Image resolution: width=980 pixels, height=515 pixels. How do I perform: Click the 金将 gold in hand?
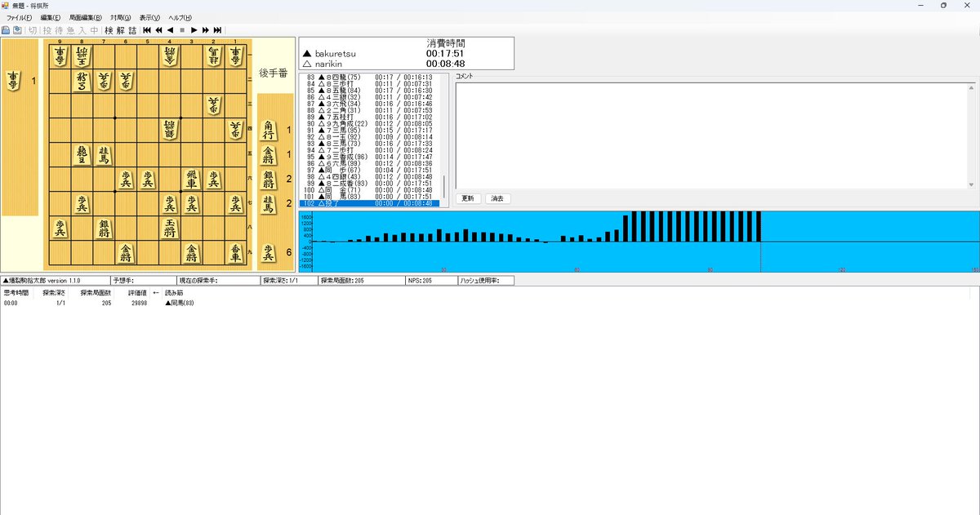(269, 154)
